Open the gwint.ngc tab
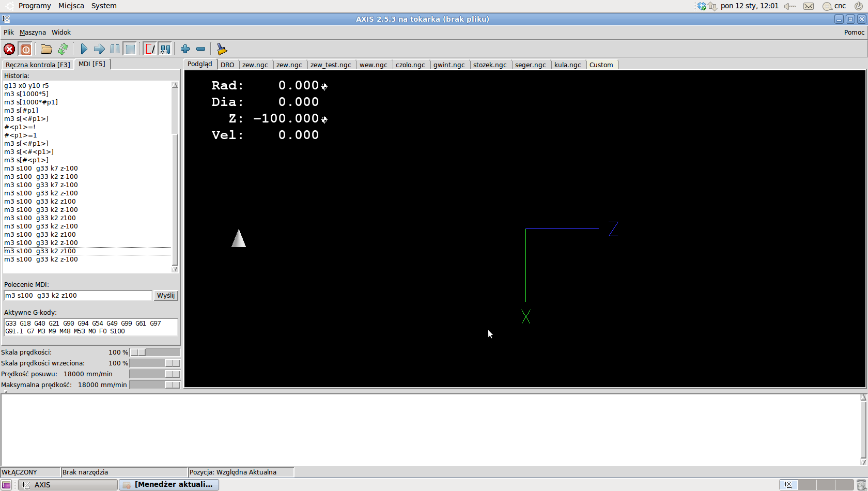The height and width of the screenshot is (491, 868). pos(449,65)
